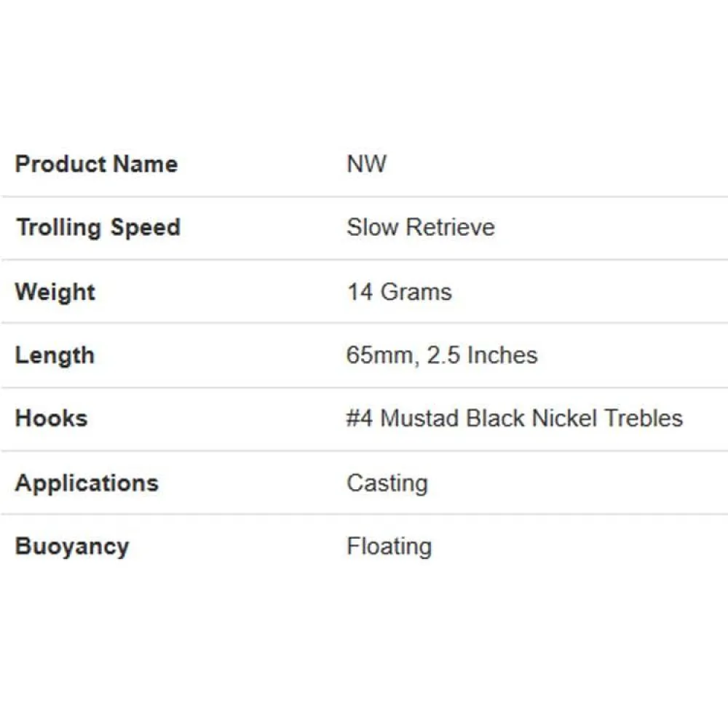Click the 2.5 Inches text

pyautogui.click(x=482, y=355)
